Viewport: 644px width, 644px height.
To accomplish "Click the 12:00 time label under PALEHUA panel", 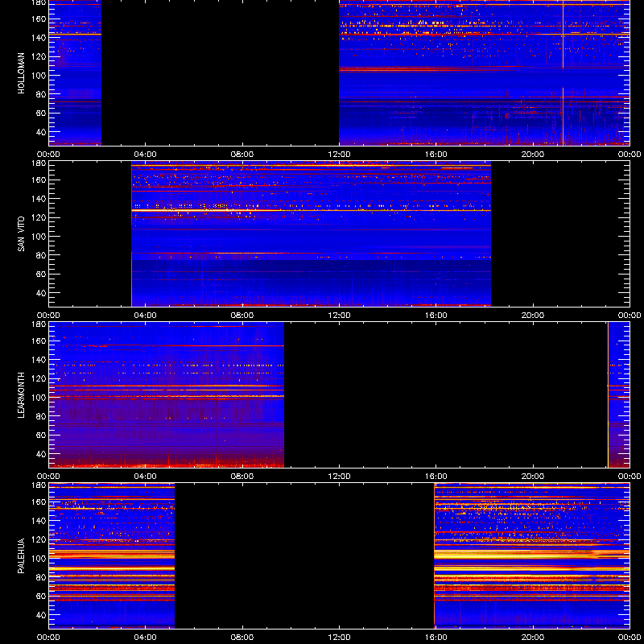I will (339, 638).
